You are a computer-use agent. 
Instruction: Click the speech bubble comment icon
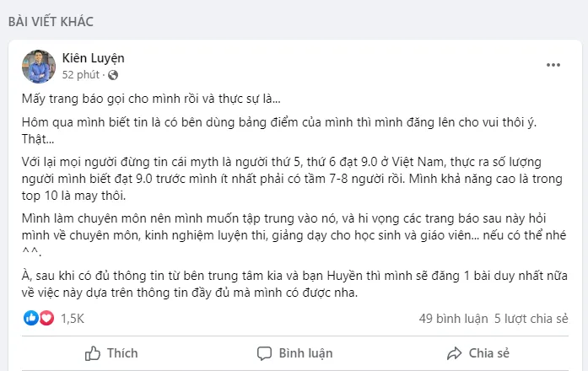(x=264, y=352)
